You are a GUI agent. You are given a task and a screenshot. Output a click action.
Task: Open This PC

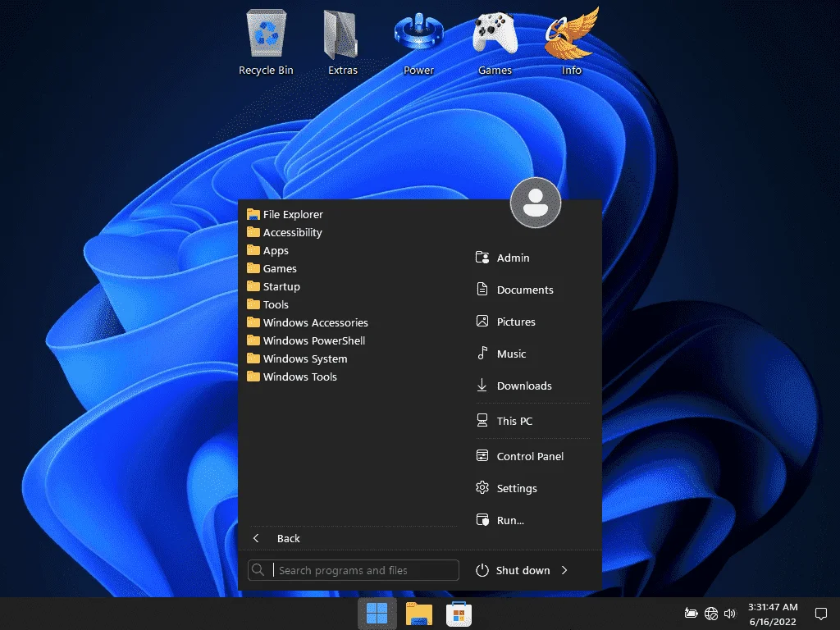point(504,421)
